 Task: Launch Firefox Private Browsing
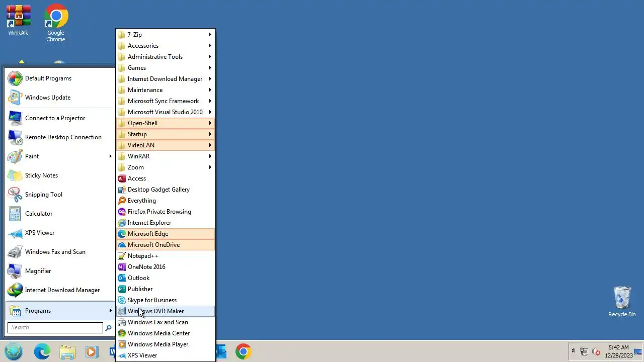166,212
